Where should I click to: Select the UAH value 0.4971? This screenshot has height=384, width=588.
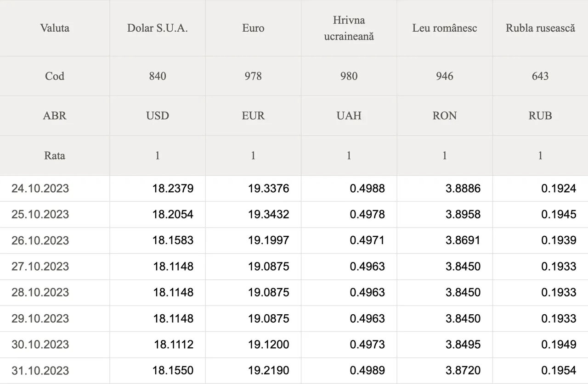pos(367,240)
